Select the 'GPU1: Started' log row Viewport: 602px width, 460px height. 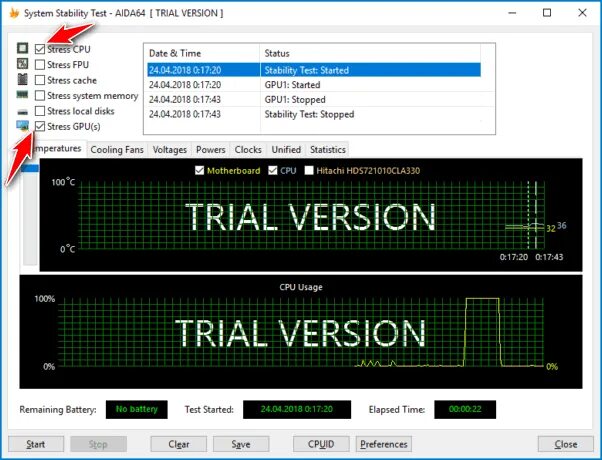click(314, 84)
